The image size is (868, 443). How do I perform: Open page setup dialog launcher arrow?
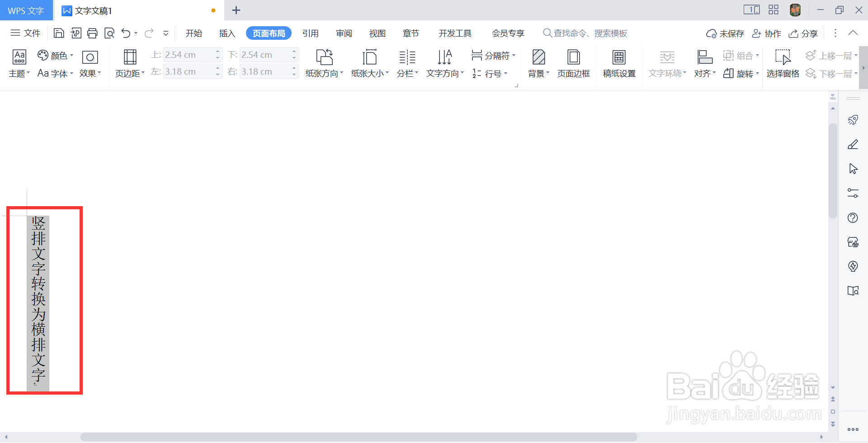tap(516, 85)
